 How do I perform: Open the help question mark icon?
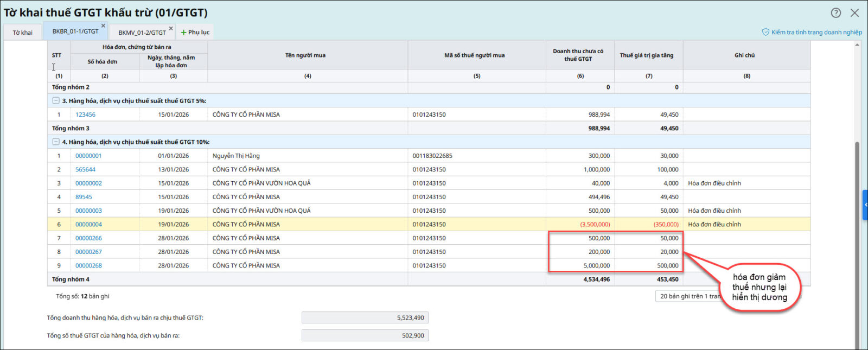[x=836, y=12]
